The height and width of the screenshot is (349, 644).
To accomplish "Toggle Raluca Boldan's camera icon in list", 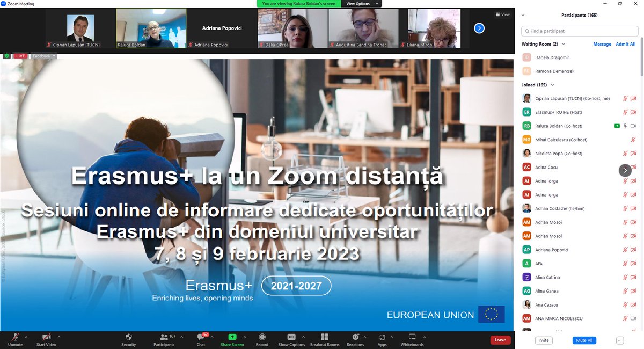I will [x=633, y=126].
